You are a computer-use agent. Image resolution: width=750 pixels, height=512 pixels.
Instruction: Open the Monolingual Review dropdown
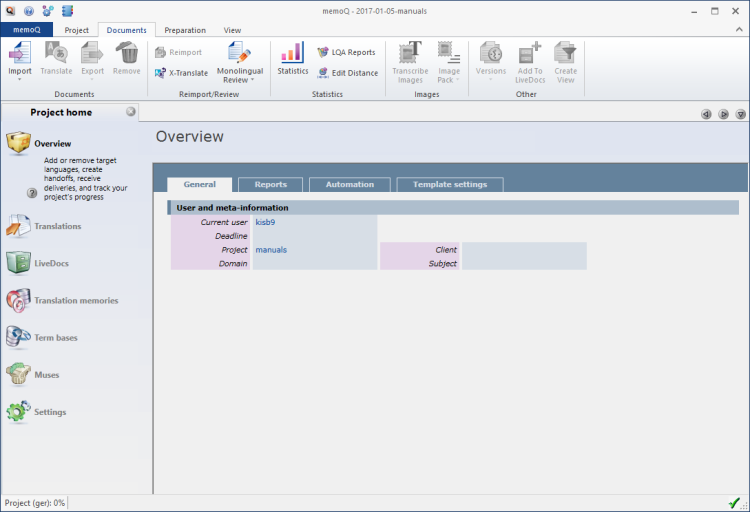pos(238,80)
